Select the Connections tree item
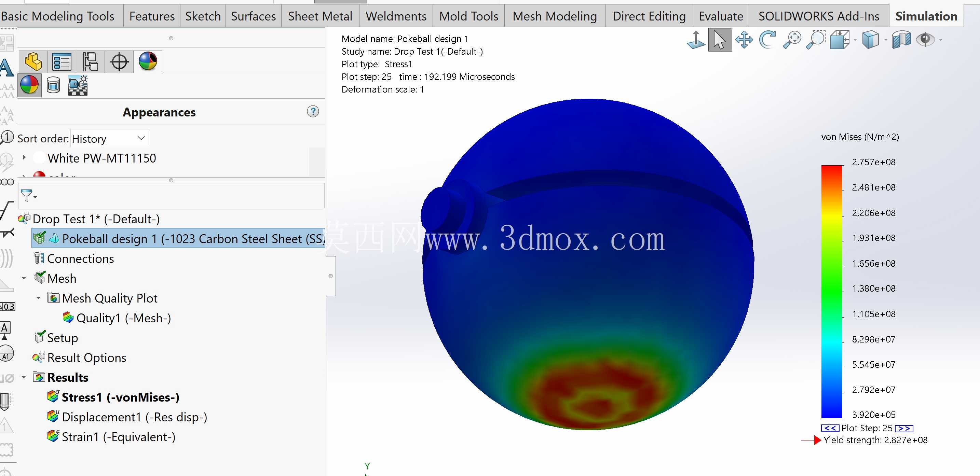 [80, 258]
